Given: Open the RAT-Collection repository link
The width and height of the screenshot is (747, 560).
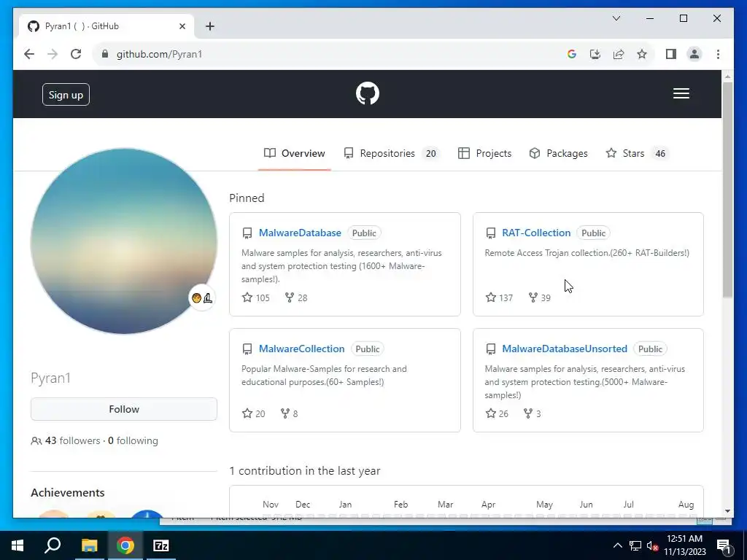Looking at the screenshot, I should (x=536, y=233).
